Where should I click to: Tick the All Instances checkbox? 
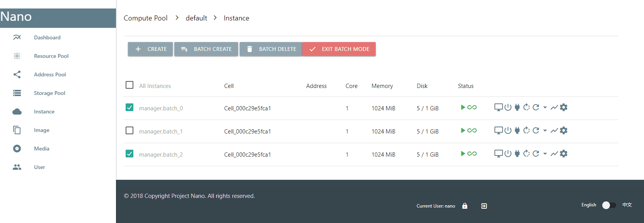click(129, 85)
